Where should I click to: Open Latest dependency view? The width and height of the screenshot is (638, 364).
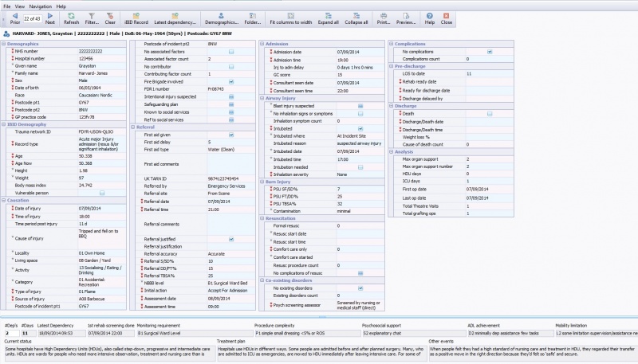click(175, 18)
